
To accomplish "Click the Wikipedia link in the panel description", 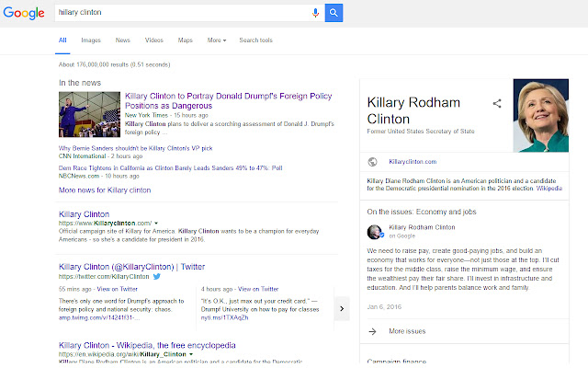I will (549, 189).
